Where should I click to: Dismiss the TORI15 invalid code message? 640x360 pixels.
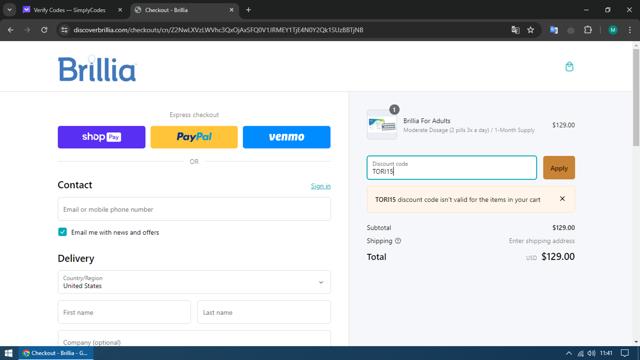point(562,199)
